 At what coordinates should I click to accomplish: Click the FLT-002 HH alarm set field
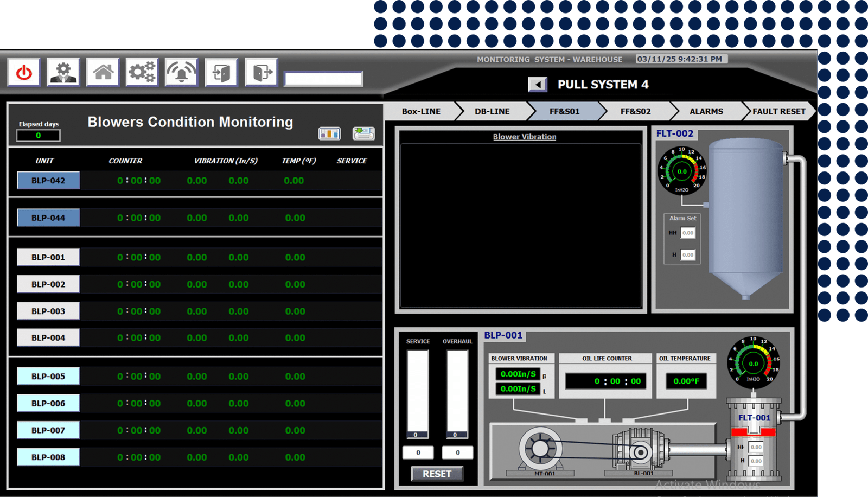687,233
